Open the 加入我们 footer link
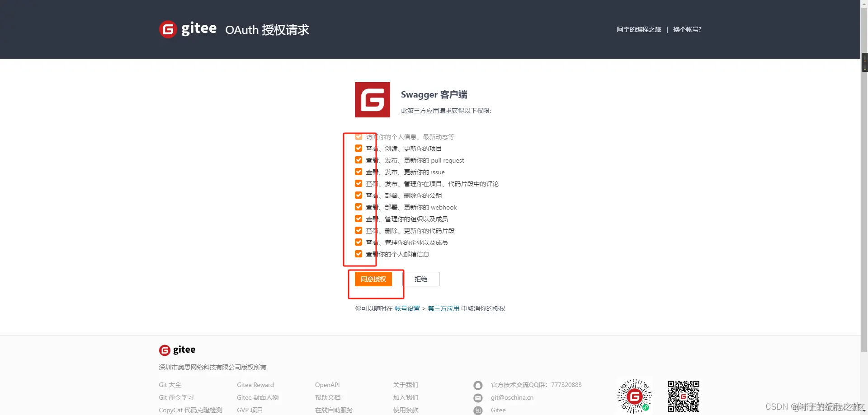The image size is (868, 415). click(406, 397)
